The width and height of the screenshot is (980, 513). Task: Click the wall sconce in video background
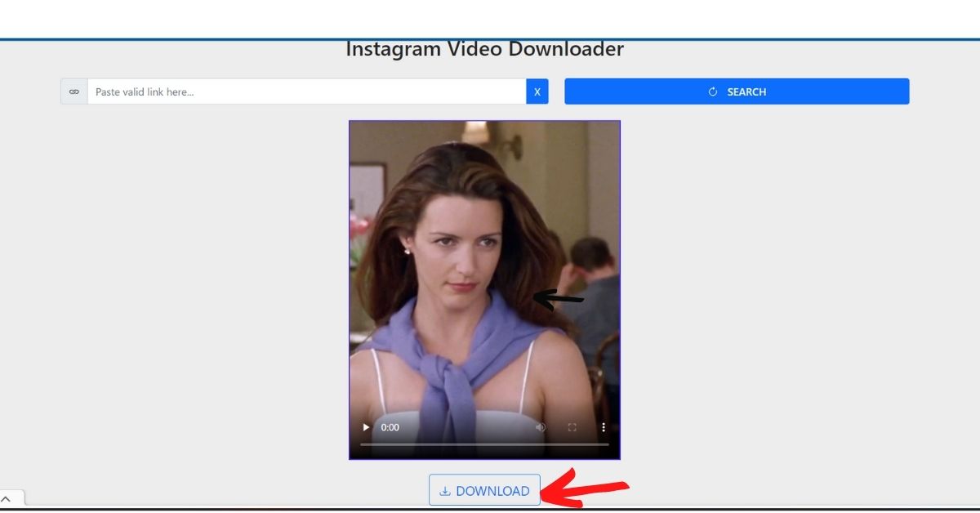point(513,144)
